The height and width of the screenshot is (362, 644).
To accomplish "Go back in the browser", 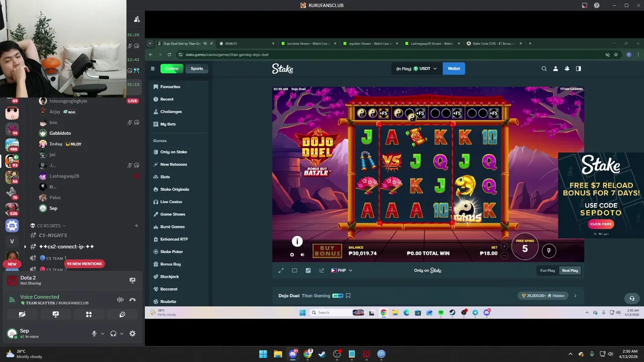I will click(150, 54).
